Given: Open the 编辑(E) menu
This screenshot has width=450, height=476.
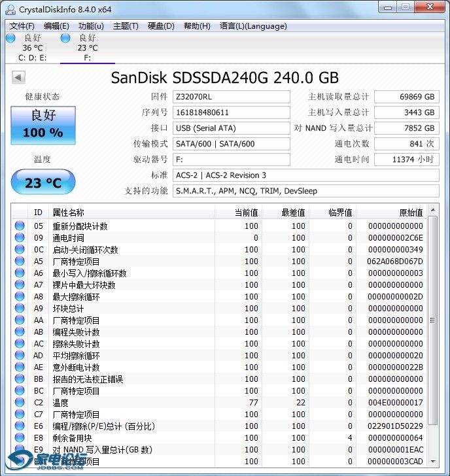Looking at the screenshot, I should click(56, 26).
